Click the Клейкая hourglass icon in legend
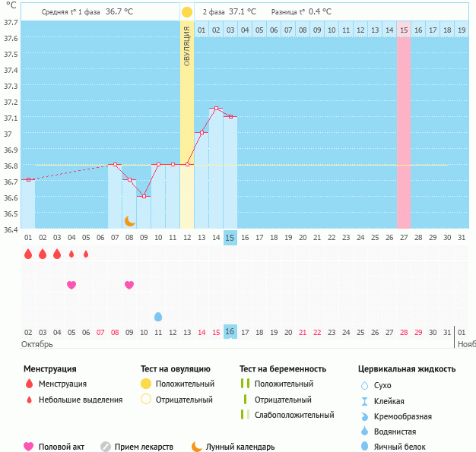The image size is (476, 452). pos(364,401)
